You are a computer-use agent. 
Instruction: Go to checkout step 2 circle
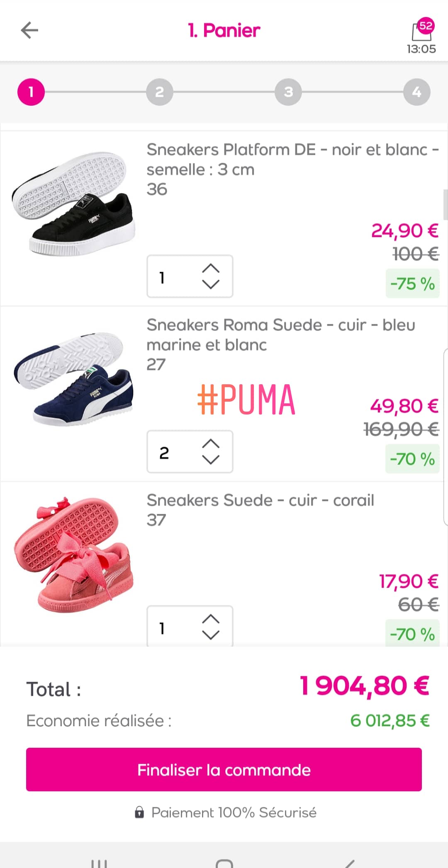(x=159, y=92)
